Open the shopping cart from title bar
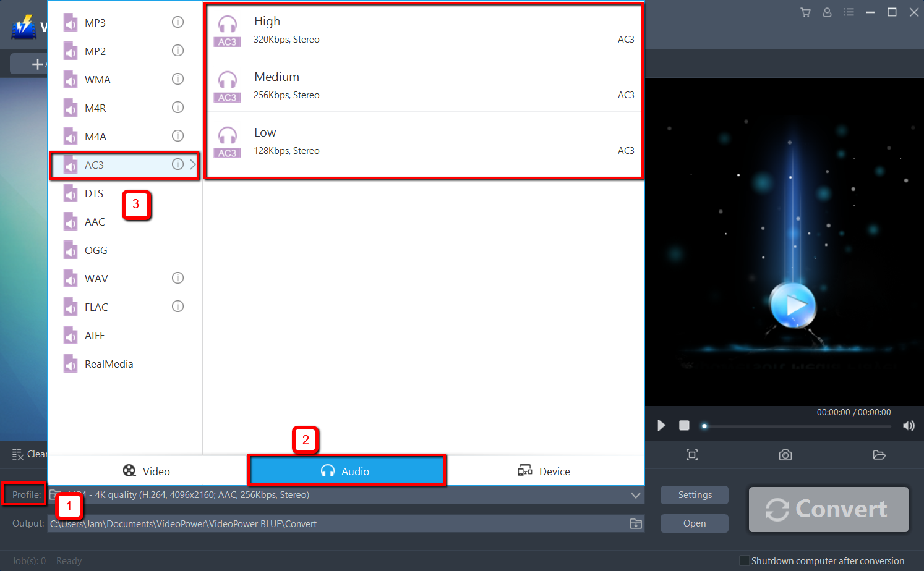The height and width of the screenshot is (571, 924). coord(805,11)
